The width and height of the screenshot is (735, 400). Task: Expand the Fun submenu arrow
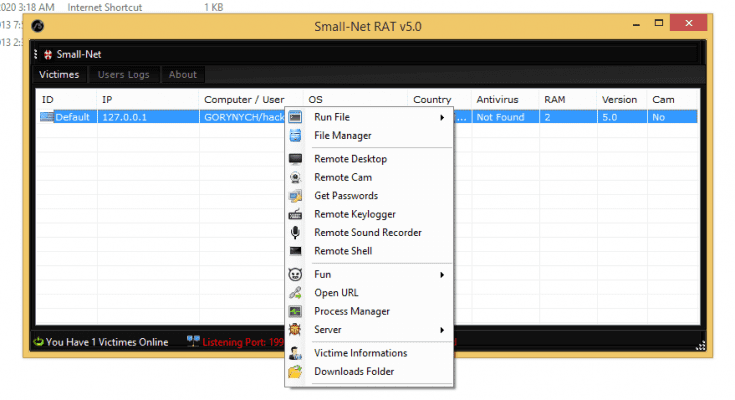442,274
